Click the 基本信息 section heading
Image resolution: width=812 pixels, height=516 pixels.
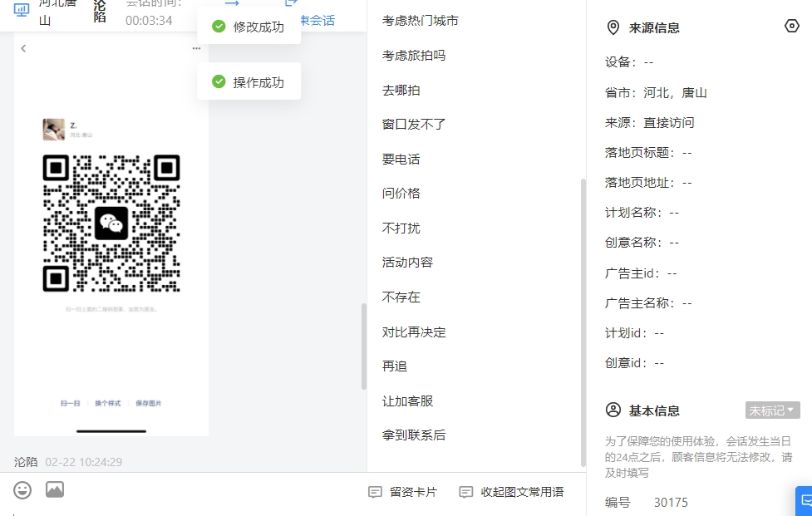(654, 411)
